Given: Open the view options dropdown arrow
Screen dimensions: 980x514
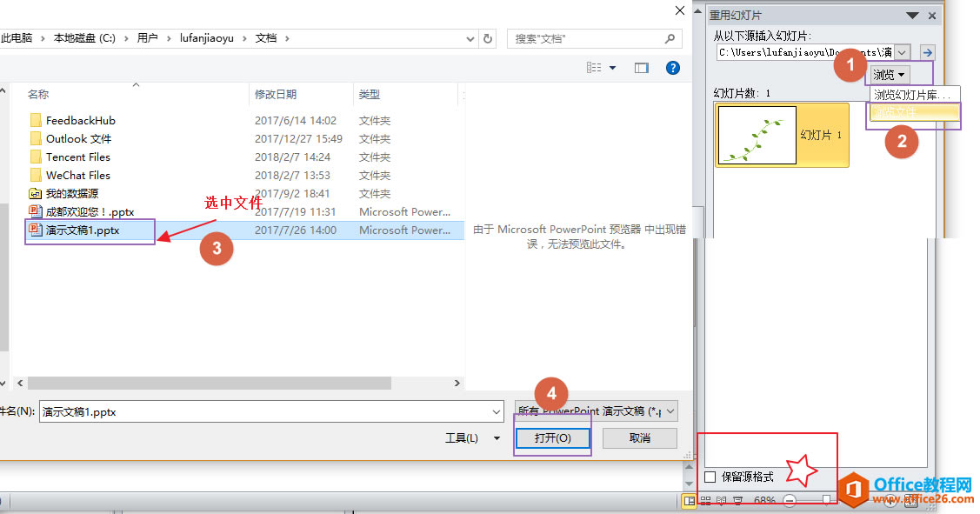Looking at the screenshot, I should click(612, 68).
